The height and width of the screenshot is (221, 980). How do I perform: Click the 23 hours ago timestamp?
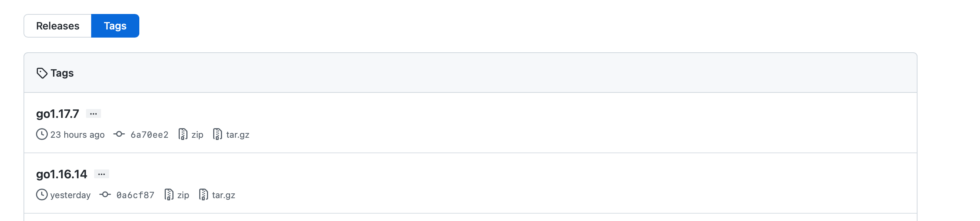pyautogui.click(x=78, y=134)
